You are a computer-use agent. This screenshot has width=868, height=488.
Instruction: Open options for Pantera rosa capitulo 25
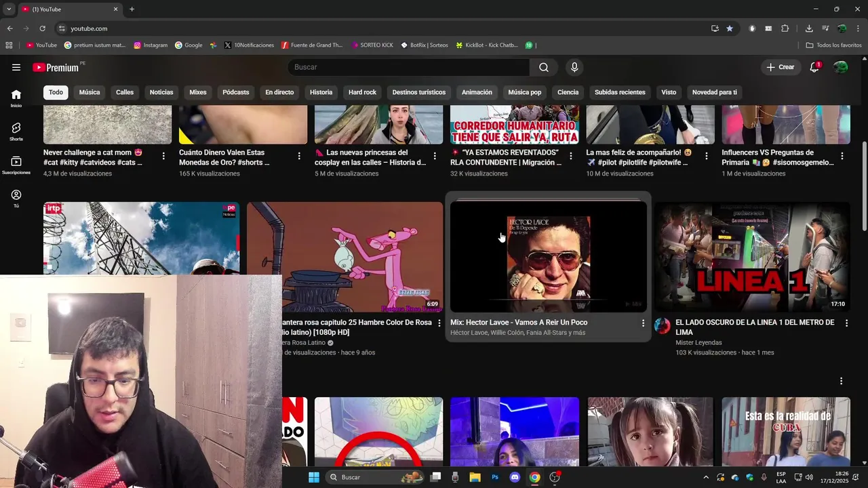[439, 323]
